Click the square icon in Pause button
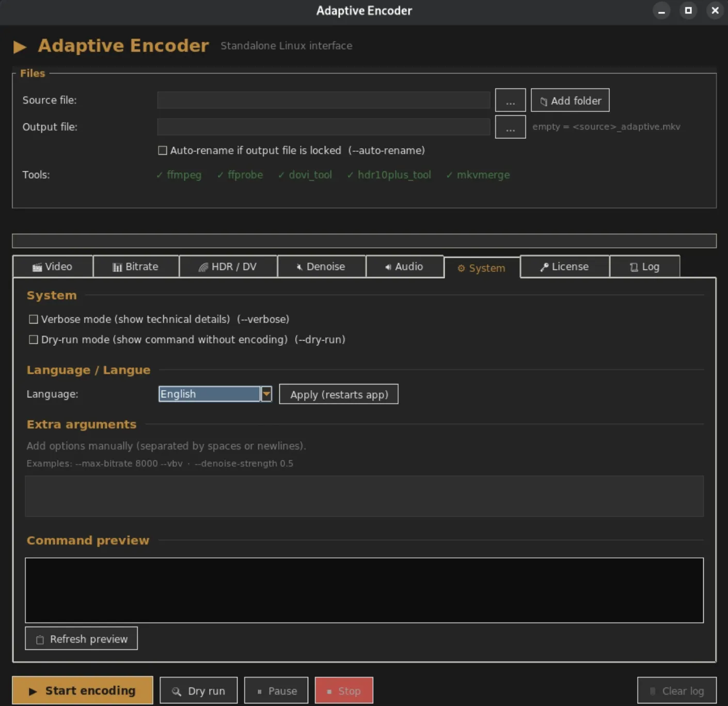 pyautogui.click(x=259, y=692)
